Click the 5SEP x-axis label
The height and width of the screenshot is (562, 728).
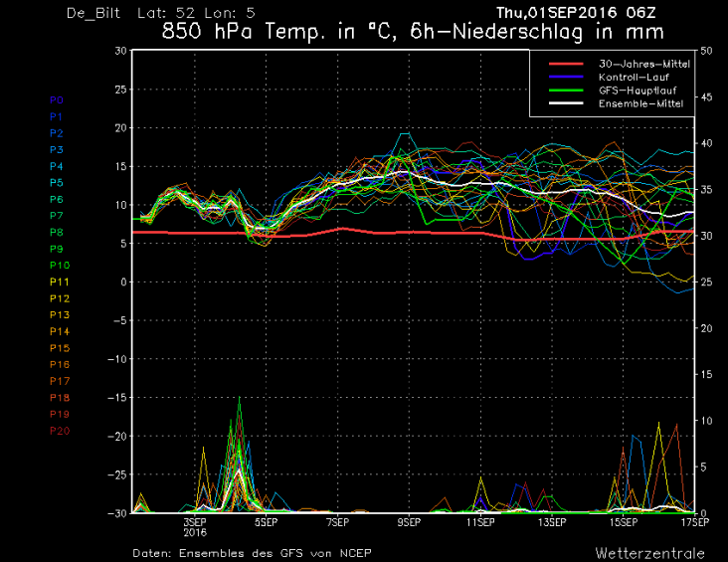point(266,522)
